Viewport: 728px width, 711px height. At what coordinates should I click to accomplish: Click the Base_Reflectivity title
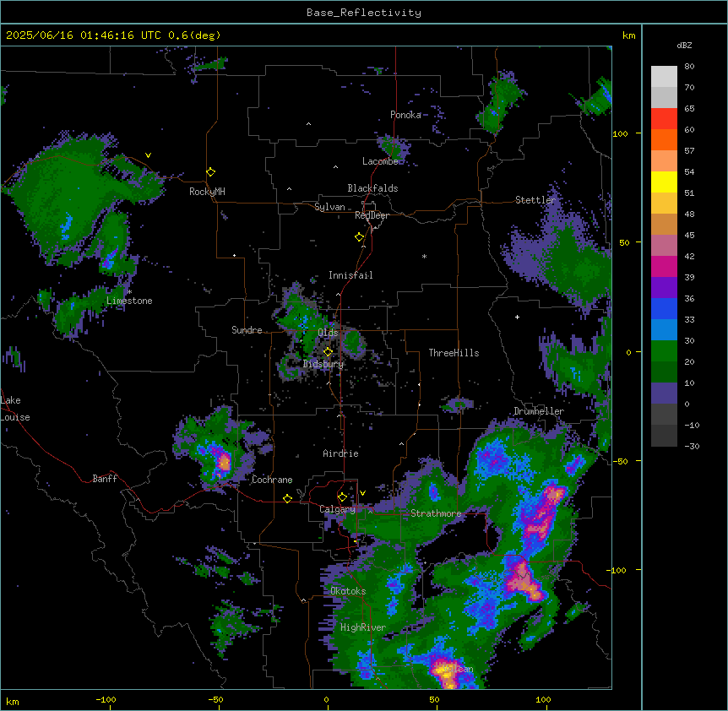point(364,13)
